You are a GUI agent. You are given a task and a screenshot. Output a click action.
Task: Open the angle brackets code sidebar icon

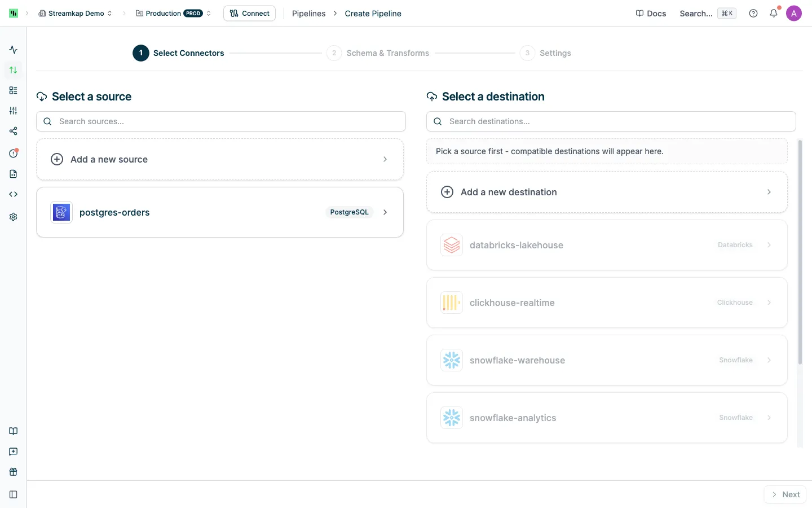[14, 194]
